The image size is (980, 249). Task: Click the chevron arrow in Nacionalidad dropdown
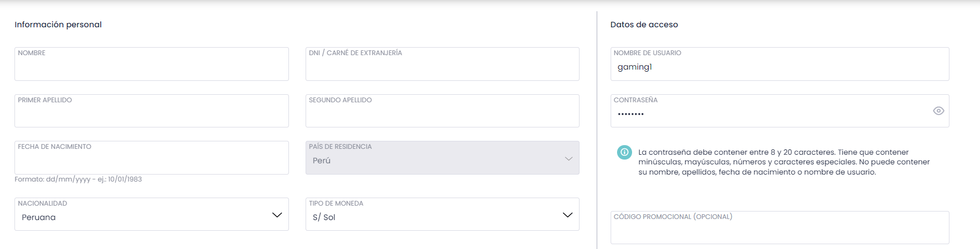[x=277, y=215]
